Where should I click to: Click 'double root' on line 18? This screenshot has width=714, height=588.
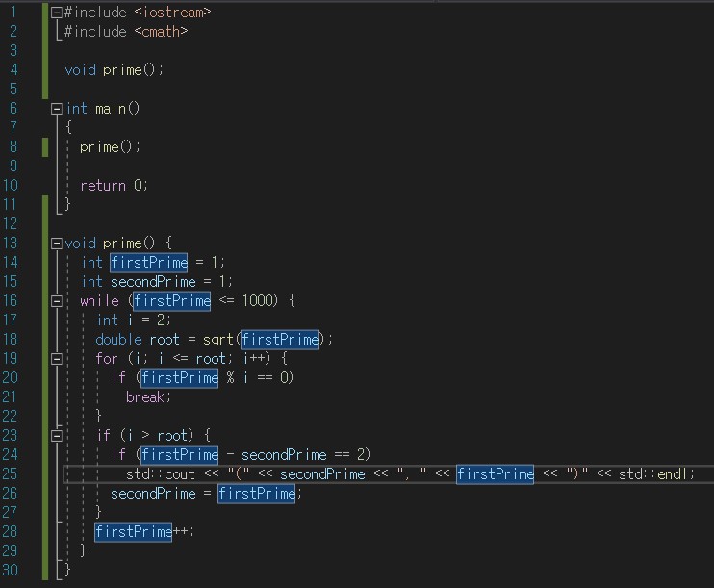pyautogui.click(x=138, y=340)
